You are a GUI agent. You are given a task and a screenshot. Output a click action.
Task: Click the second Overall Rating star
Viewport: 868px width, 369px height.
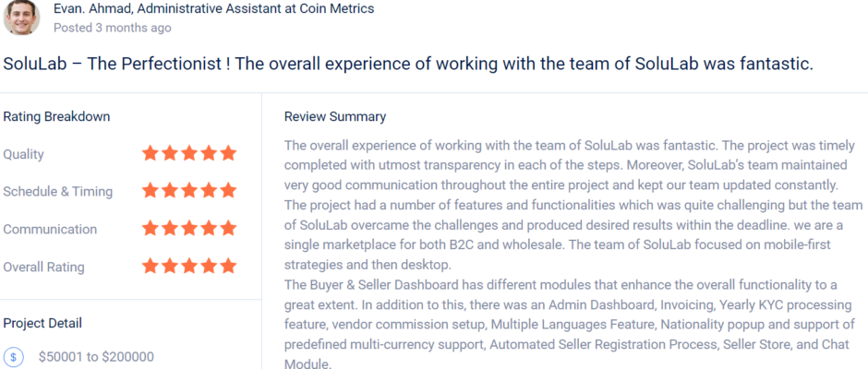tap(170, 267)
